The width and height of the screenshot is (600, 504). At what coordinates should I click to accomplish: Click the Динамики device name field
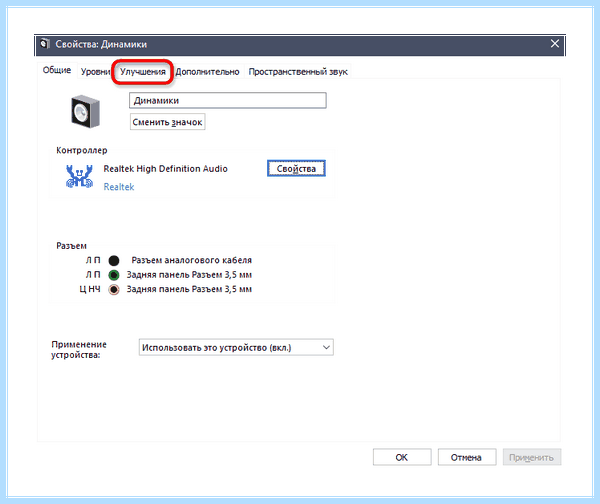click(x=228, y=101)
